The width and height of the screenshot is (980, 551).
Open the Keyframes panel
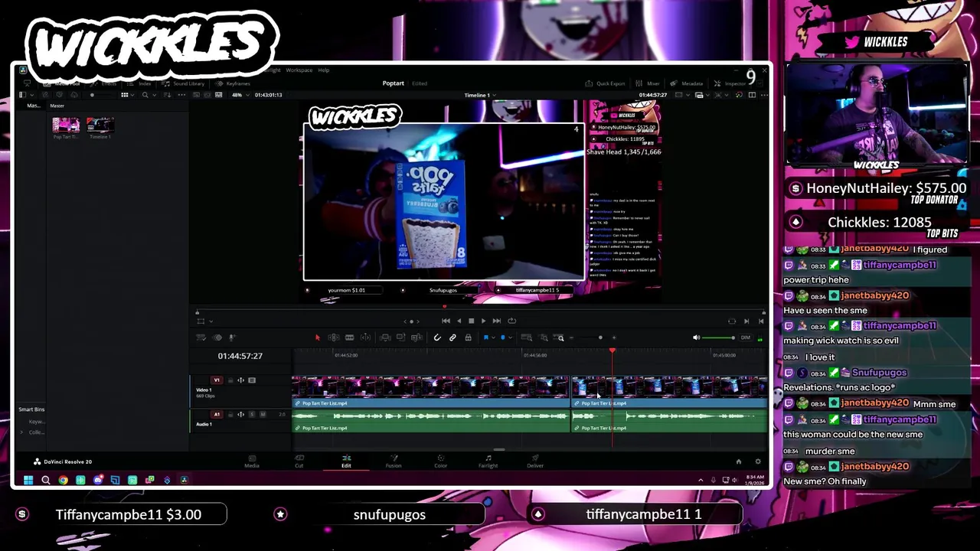(234, 83)
